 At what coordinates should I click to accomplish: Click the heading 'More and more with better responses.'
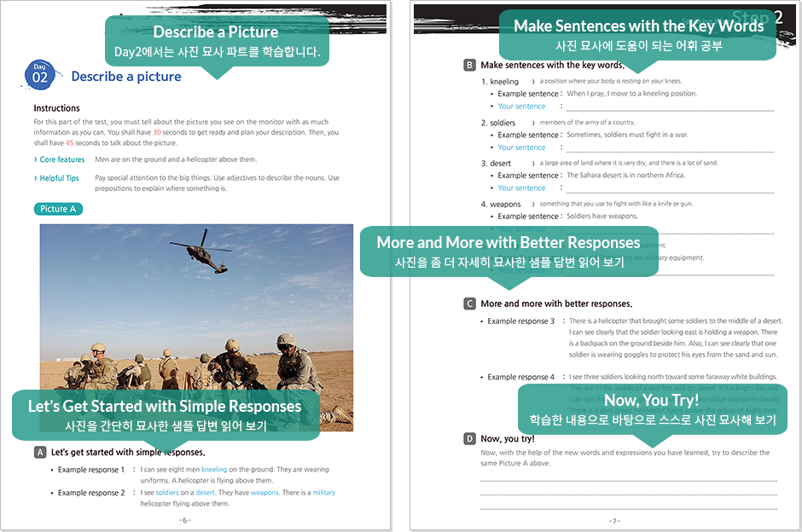pyautogui.click(x=556, y=304)
